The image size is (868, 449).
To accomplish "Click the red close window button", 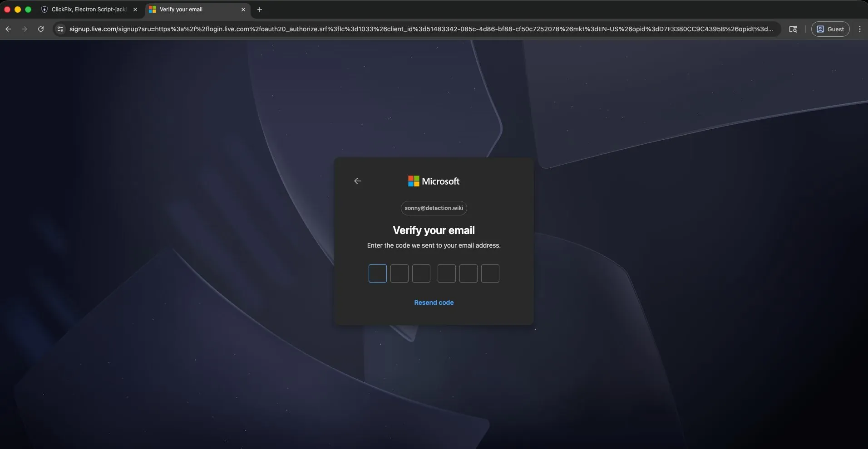I will (x=7, y=10).
